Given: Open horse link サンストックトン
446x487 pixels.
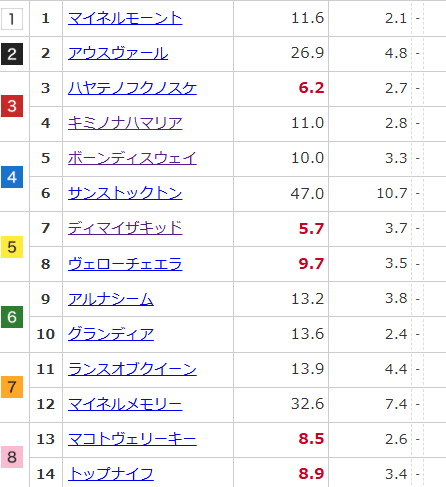Looking at the screenshot, I should [125, 193].
